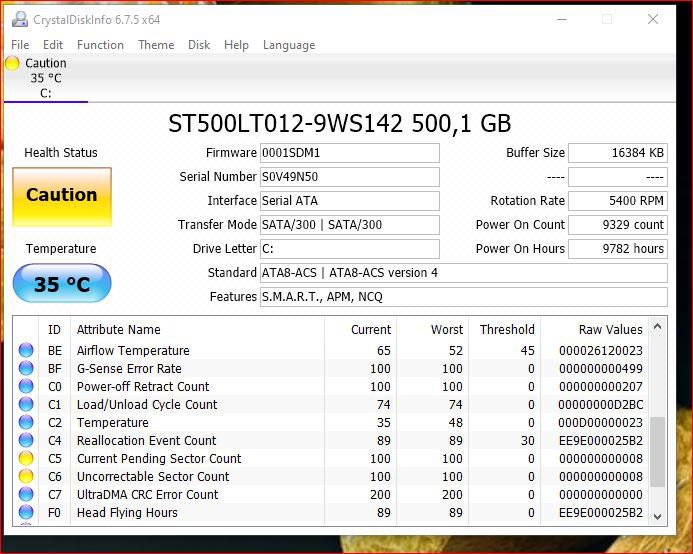
Task: Click the blue status icon for Load/Unload Cycle Count
Action: 26,404
